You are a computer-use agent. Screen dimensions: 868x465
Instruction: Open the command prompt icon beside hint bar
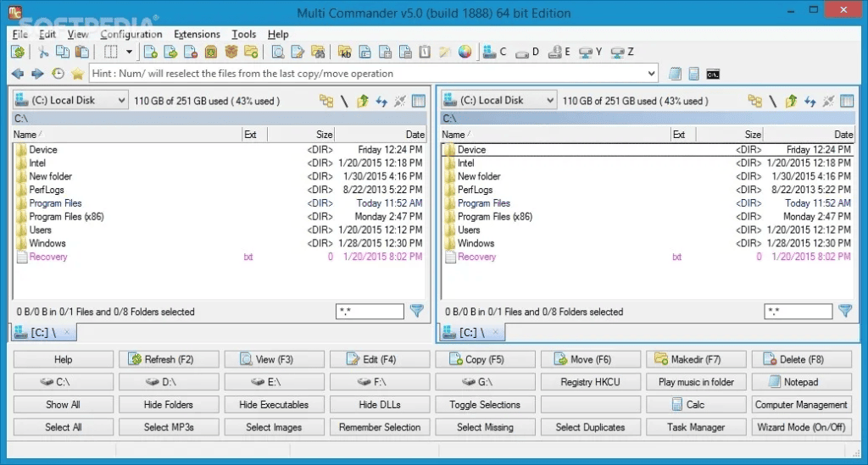pos(713,74)
